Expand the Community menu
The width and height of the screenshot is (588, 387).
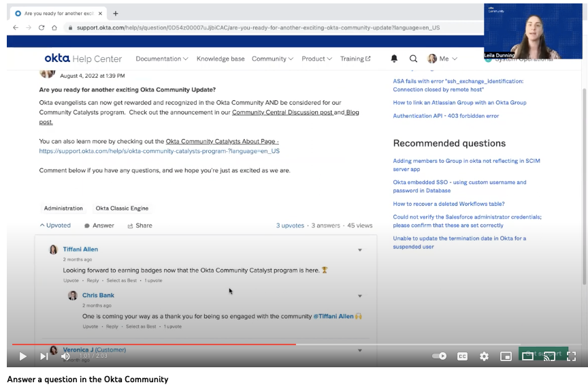point(272,59)
